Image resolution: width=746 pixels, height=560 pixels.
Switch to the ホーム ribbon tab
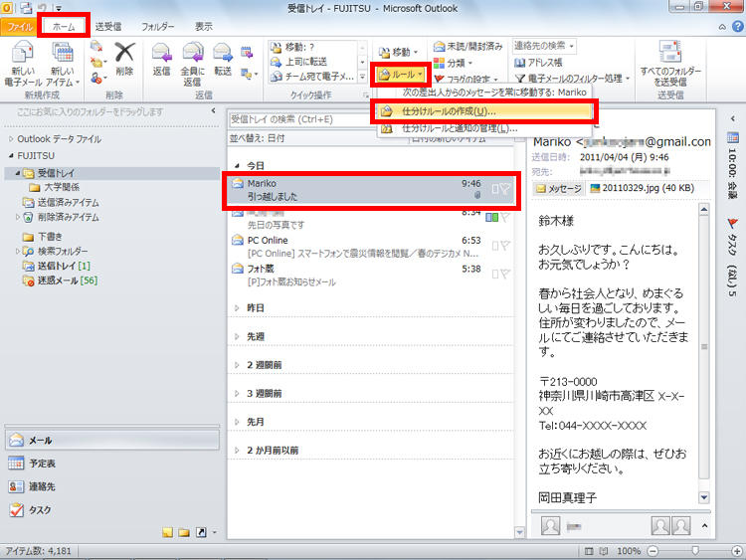coord(64,27)
